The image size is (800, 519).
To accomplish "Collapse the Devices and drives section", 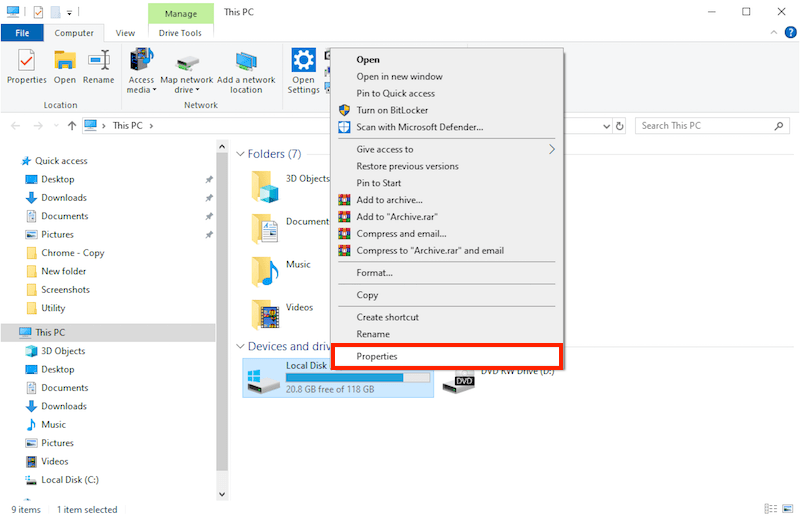I will (x=240, y=346).
